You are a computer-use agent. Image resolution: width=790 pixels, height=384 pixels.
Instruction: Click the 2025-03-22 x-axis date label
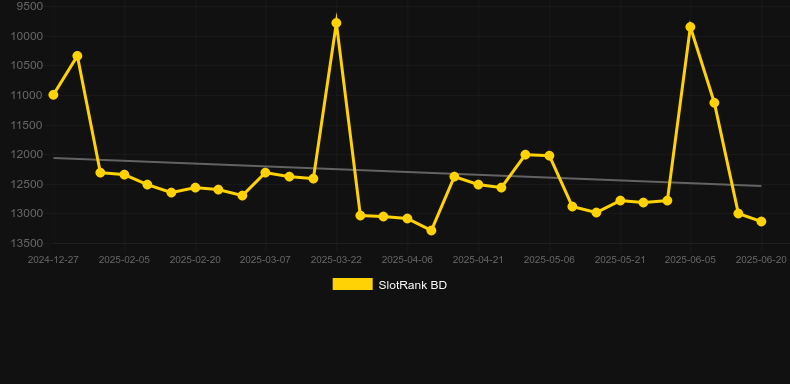[336, 260]
